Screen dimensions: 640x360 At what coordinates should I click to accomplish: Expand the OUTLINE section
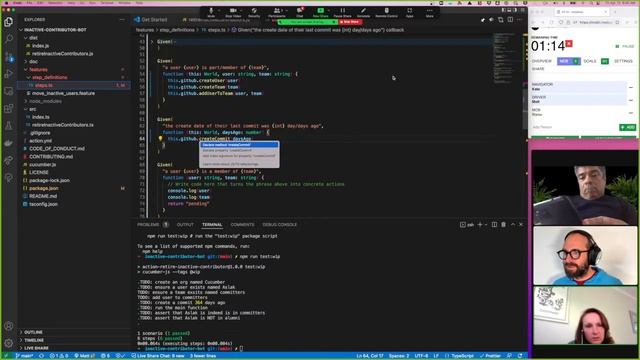pyautogui.click(x=33, y=332)
